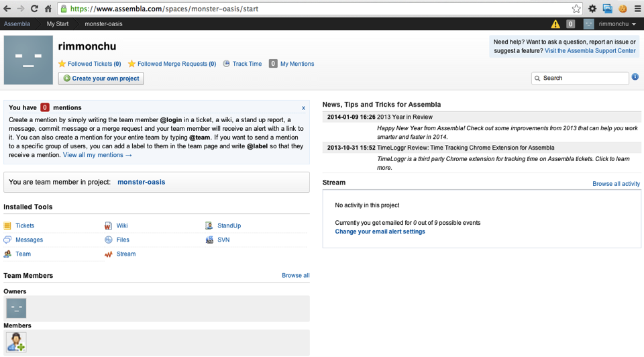
Task: Open Followed Tickets (0) link
Action: click(95, 64)
